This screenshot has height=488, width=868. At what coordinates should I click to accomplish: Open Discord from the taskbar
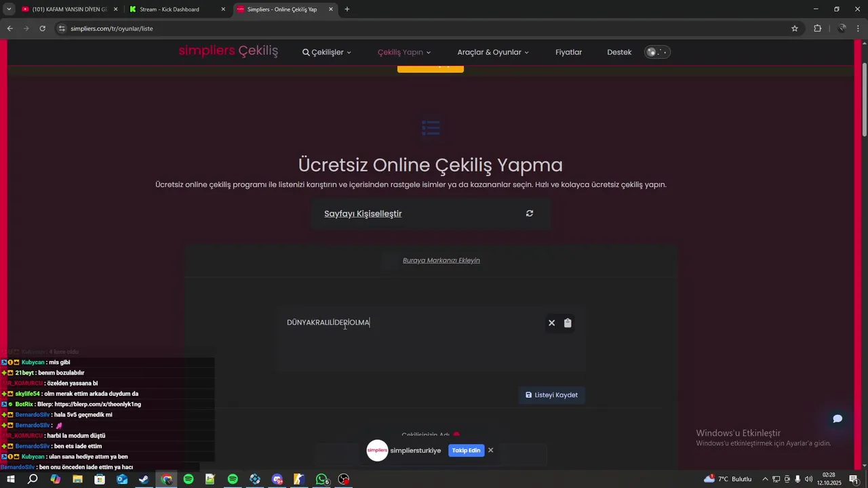pyautogui.click(x=277, y=479)
